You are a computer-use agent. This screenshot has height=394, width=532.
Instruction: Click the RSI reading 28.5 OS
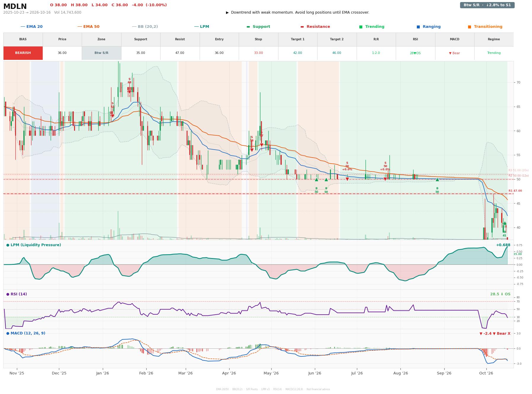[500, 294]
